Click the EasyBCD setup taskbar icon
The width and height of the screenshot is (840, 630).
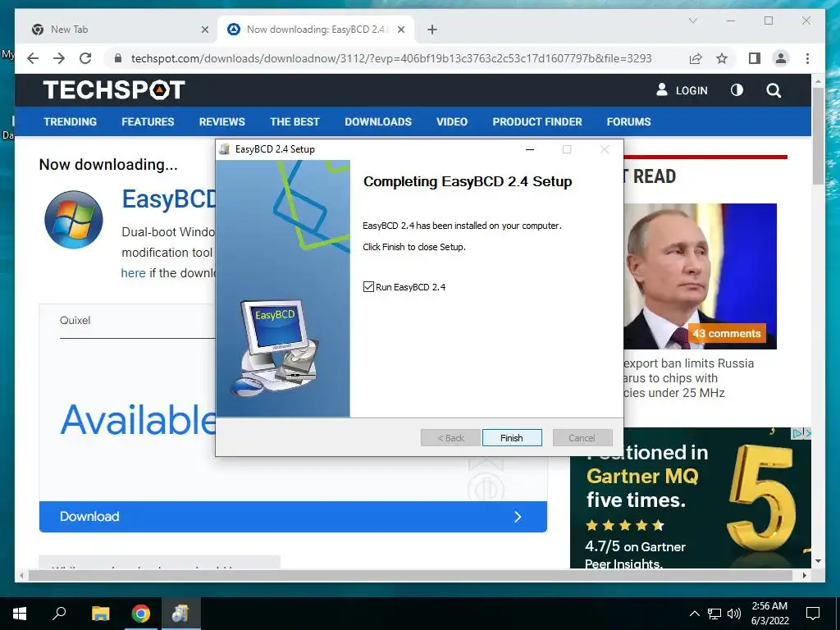180,614
